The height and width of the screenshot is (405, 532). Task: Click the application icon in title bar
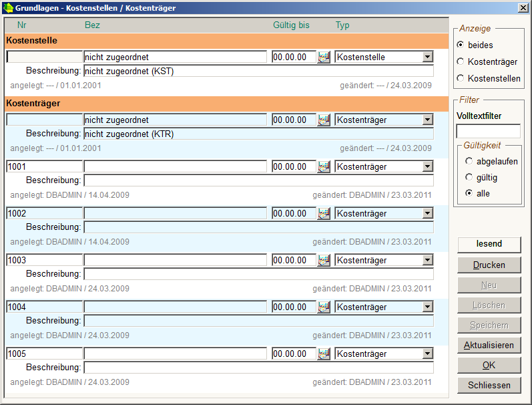9,7
